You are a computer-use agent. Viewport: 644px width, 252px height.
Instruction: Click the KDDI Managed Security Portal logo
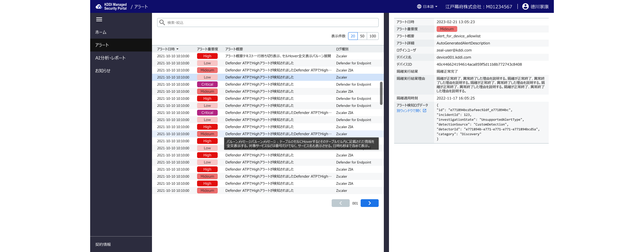111,6
